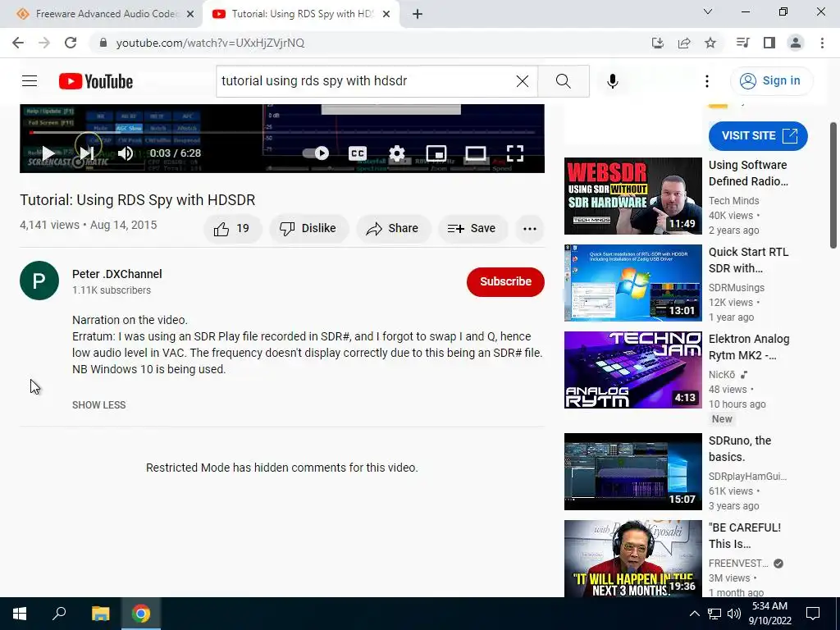Share the video

[x=393, y=229]
